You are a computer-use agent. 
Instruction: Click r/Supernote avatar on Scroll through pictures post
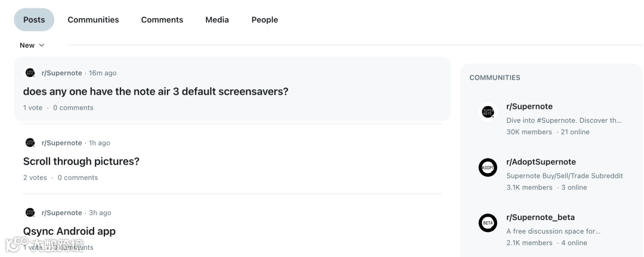(x=30, y=143)
